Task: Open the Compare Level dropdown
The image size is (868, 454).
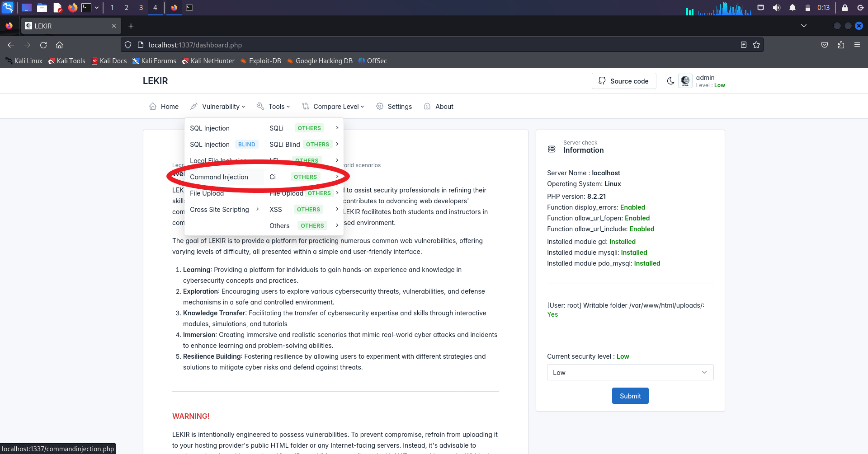Action: click(x=333, y=107)
